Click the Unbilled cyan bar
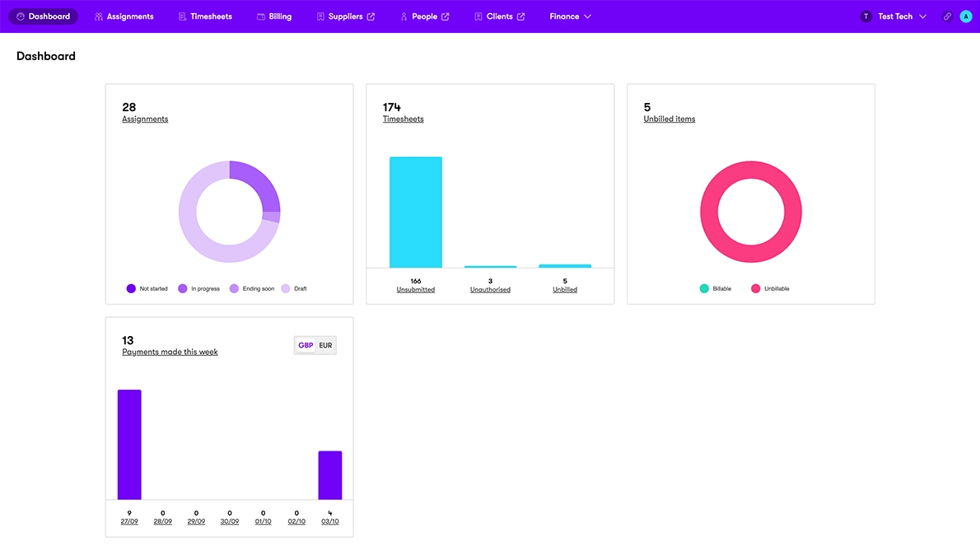 [x=565, y=266]
